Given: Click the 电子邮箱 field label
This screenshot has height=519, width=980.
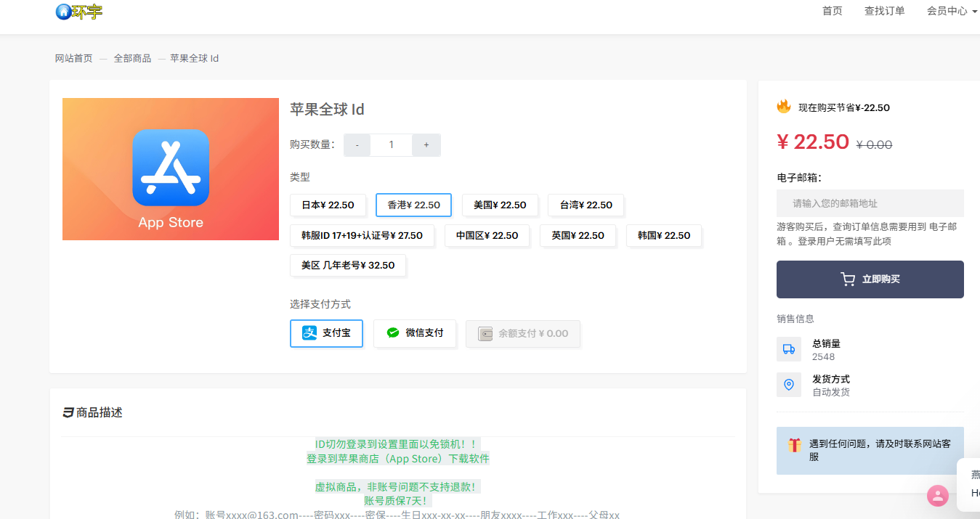Looking at the screenshot, I should (798, 178).
